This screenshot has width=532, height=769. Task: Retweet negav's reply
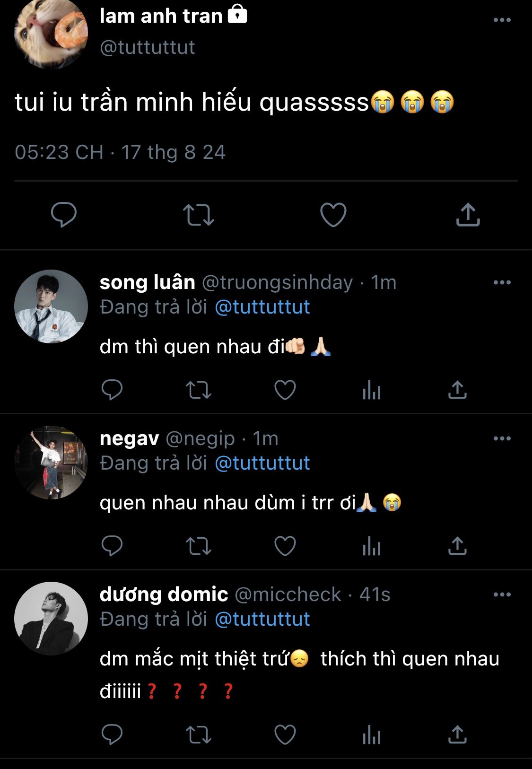(199, 546)
